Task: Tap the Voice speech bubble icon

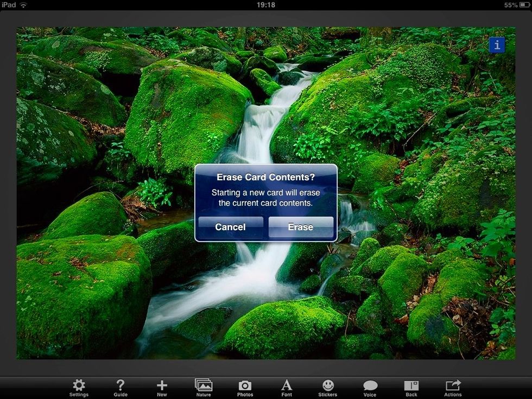Action: 370,388
